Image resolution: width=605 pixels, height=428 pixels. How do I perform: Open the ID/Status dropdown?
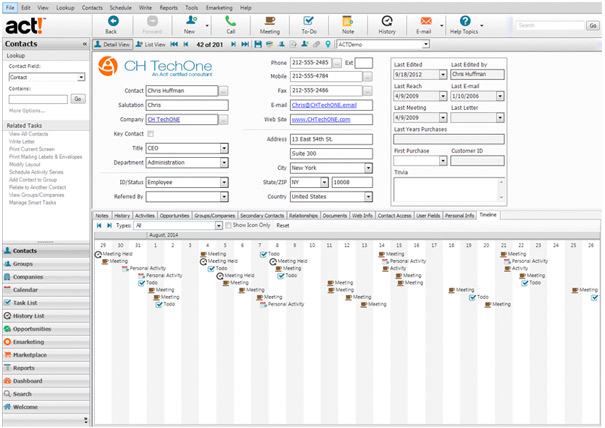[x=224, y=182]
